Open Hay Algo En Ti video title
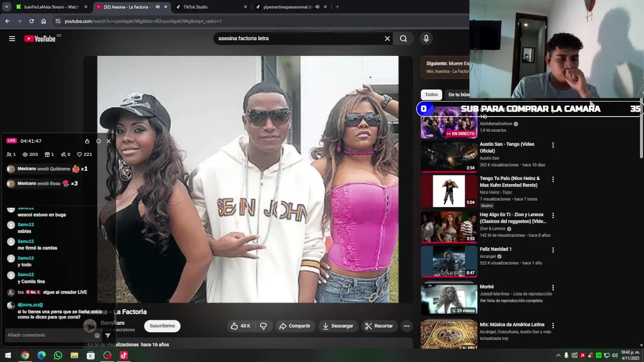Image resolution: width=644 pixels, height=362 pixels. pyautogui.click(x=513, y=218)
